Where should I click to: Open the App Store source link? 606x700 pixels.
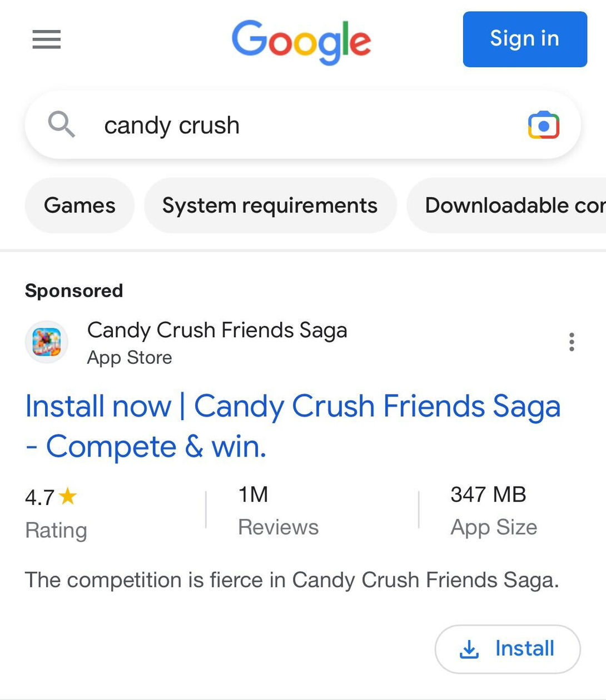(129, 357)
